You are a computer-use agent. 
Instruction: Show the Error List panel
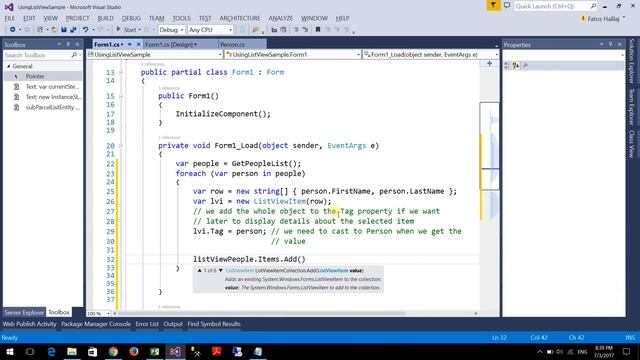[147, 324]
